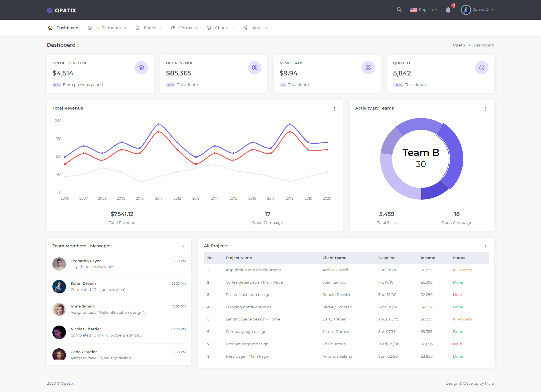Click the search magnifier icon in header
The image size is (541, 392).
tap(399, 10)
